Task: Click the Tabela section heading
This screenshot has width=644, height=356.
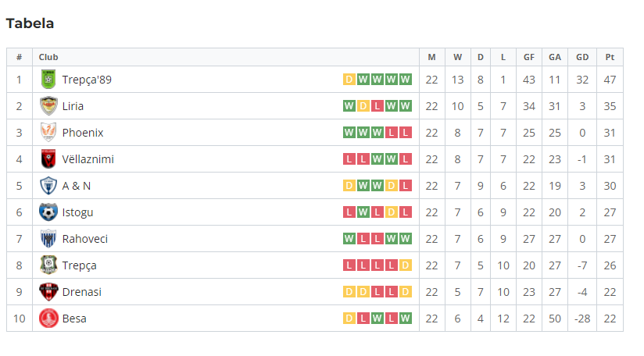Action: click(x=30, y=23)
